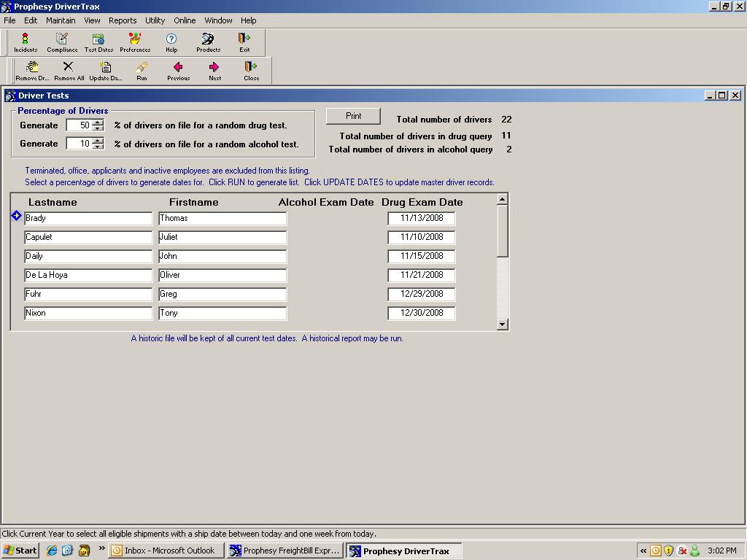
Task: Open the Incidents toolbar icon
Action: (26, 42)
